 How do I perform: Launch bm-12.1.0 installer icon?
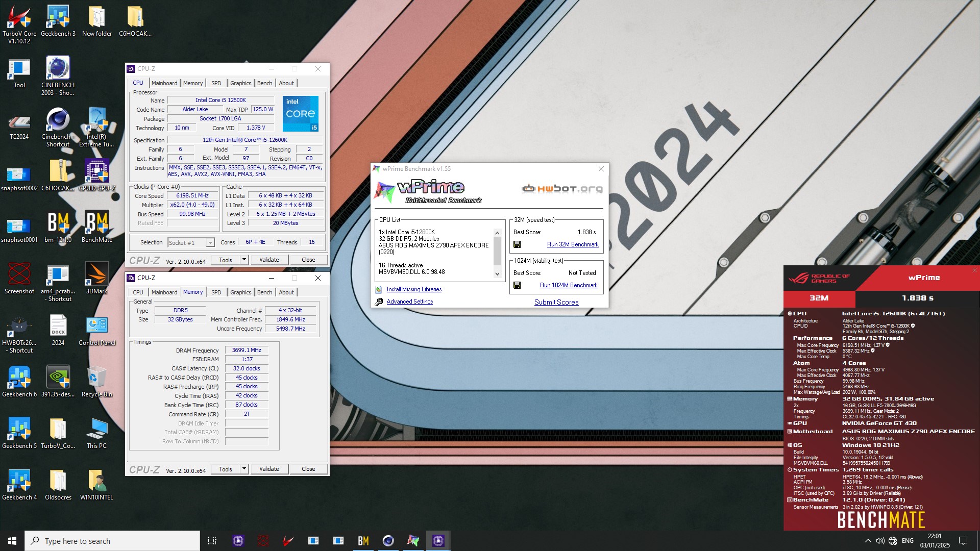coord(58,227)
